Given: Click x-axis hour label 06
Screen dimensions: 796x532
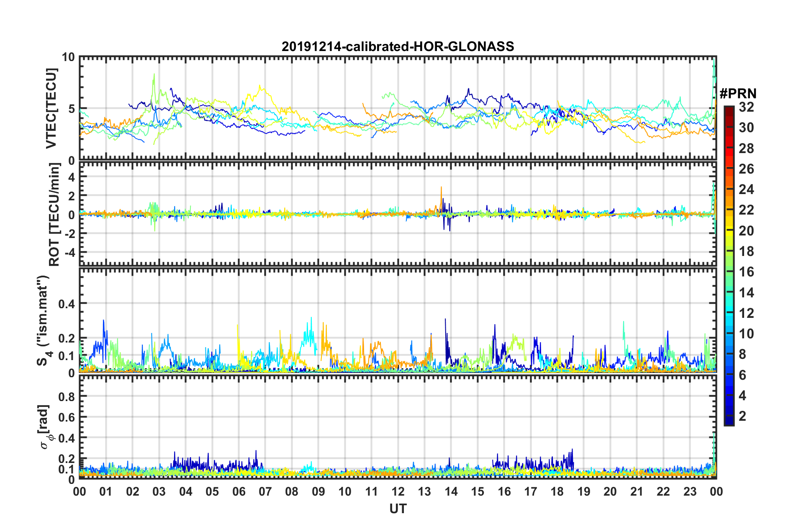Looking at the screenshot, I should [239, 491].
